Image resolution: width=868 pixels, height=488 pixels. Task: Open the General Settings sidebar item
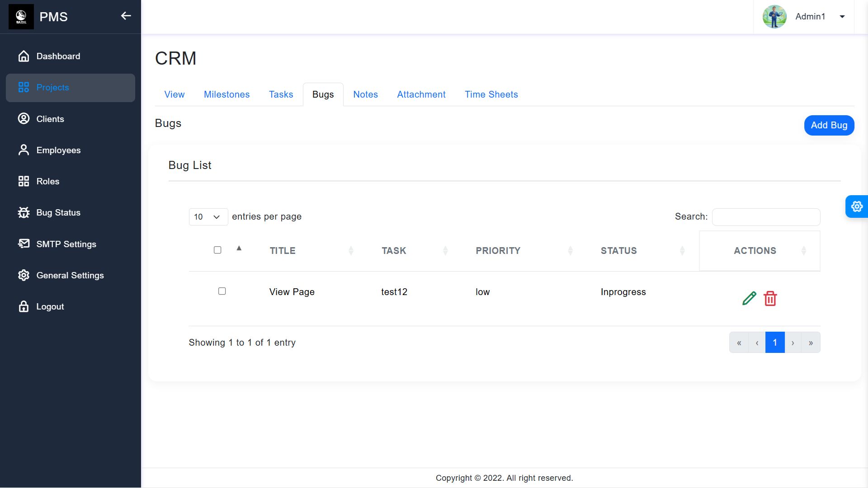tap(70, 275)
